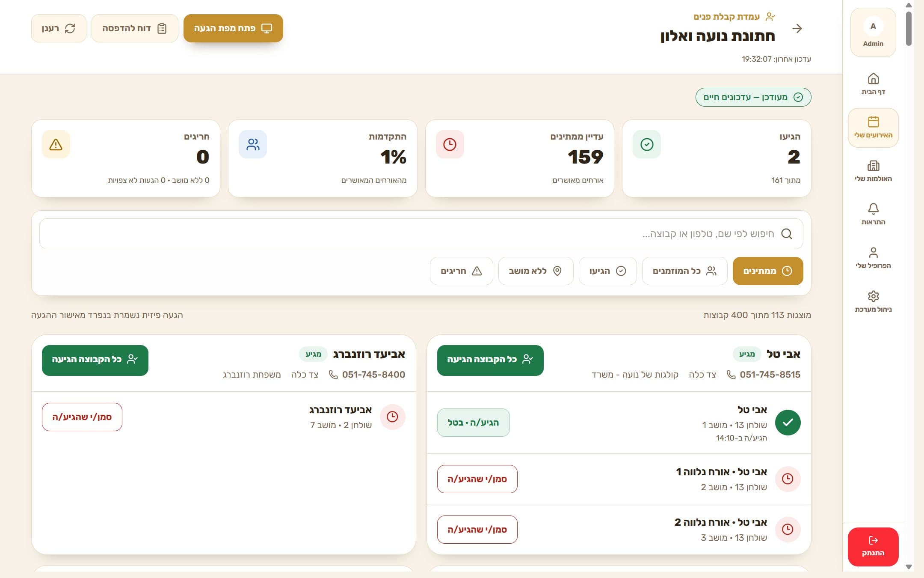Open ניהול מערכת settings gear
The width and height of the screenshot is (924, 578).
click(873, 301)
